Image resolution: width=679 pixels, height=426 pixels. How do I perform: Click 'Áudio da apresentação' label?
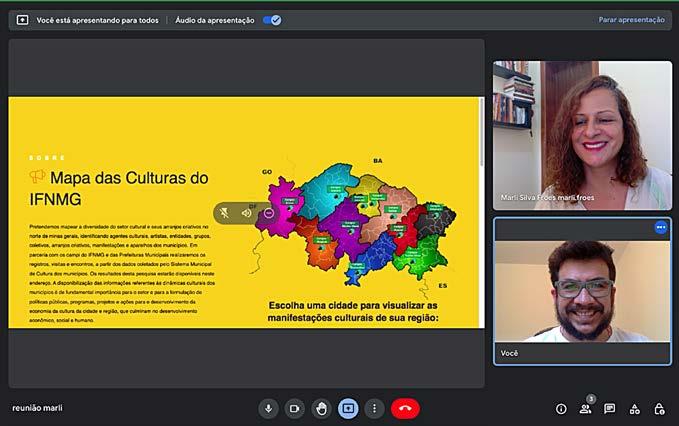[215, 20]
